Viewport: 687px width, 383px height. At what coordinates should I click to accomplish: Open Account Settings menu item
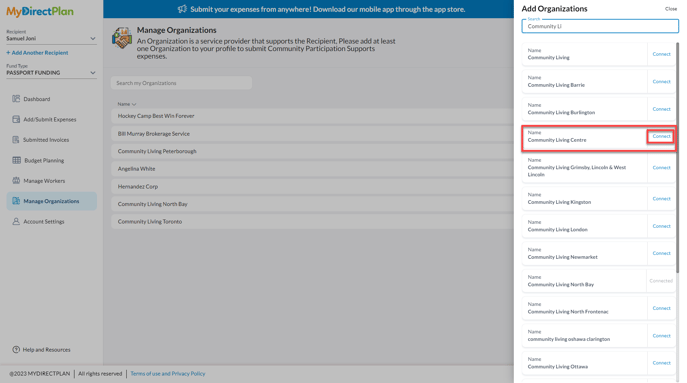(x=44, y=221)
